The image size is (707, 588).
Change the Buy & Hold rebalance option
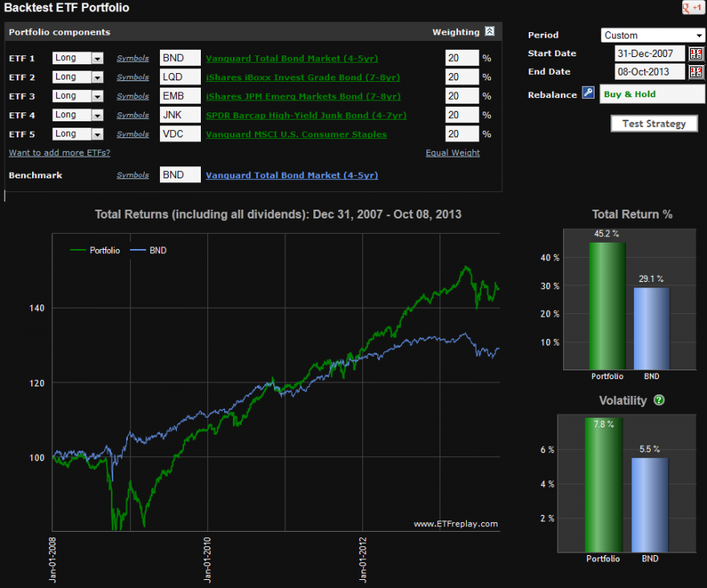(x=652, y=94)
